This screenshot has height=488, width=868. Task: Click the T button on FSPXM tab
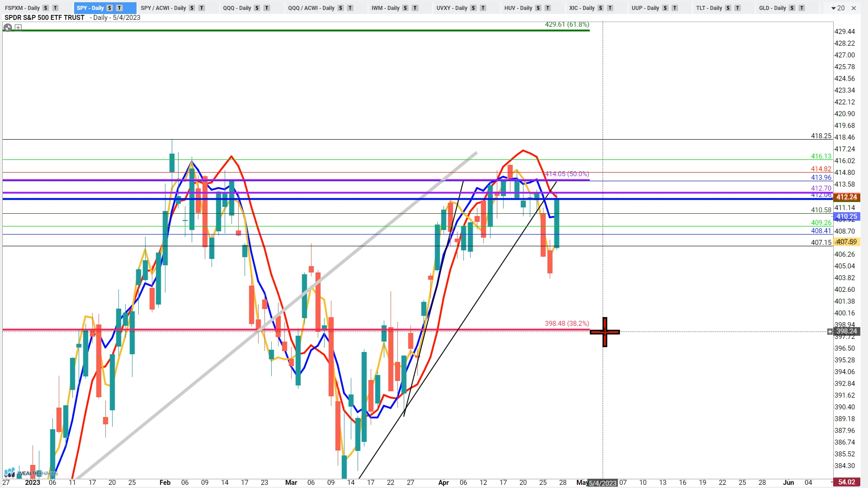point(55,8)
